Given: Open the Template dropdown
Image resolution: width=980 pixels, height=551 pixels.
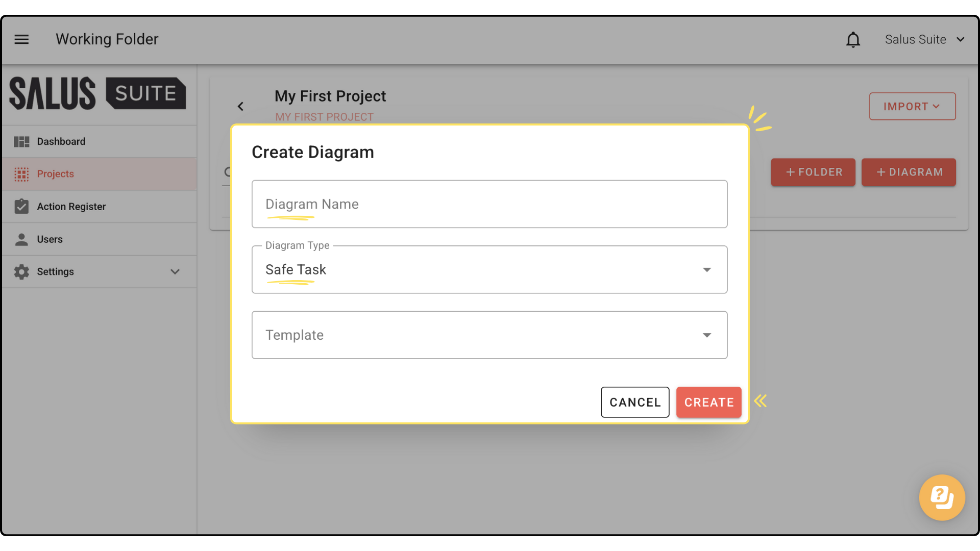Looking at the screenshot, I should tap(489, 335).
